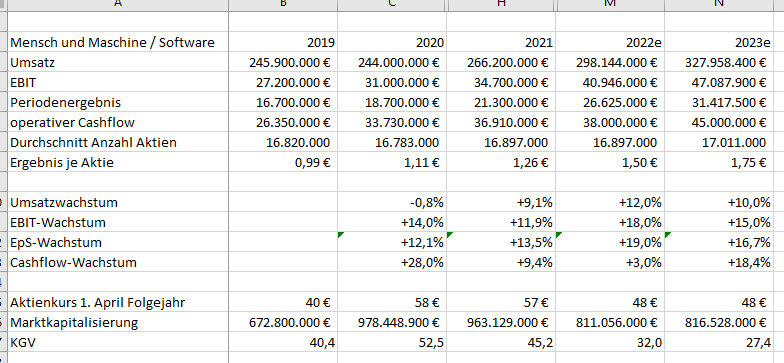Screen dimensions: 784x363
Task: Select the 2022e Periodenergebnis cell 26.625.000 €
Action: point(610,102)
